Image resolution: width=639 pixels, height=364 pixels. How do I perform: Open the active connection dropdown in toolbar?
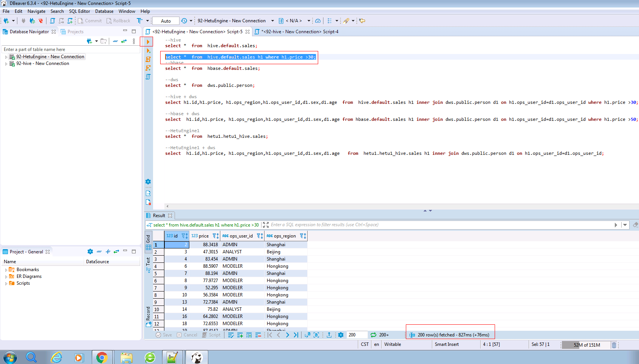point(234,21)
